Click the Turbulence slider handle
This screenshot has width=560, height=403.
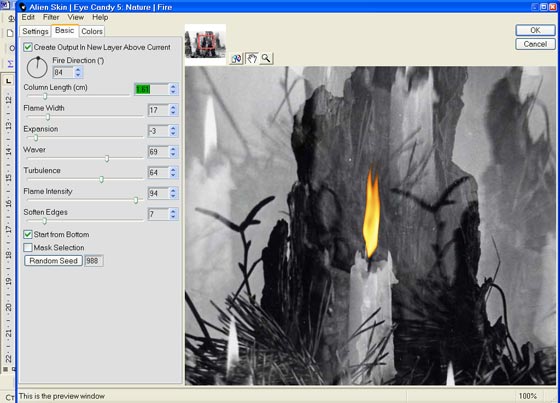102,179
